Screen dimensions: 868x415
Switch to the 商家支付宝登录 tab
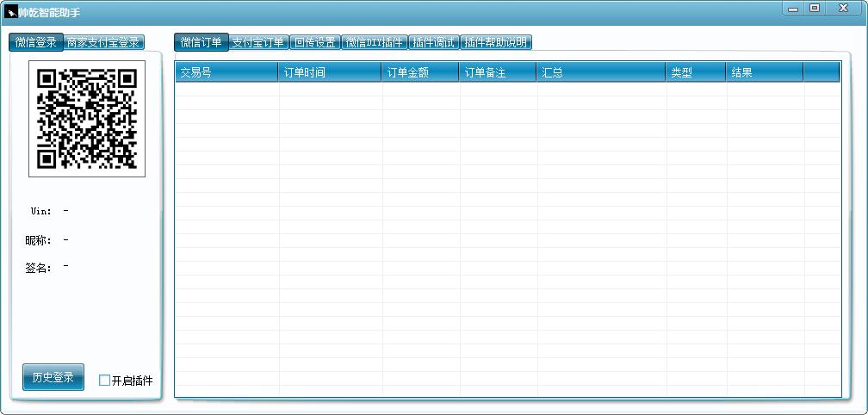(103, 42)
